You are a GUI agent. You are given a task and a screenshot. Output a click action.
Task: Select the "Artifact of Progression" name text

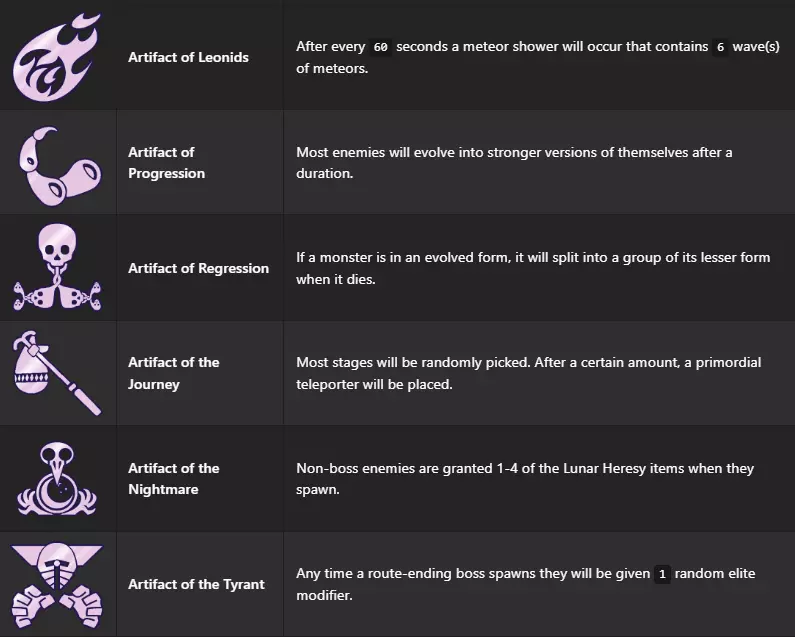pos(166,162)
